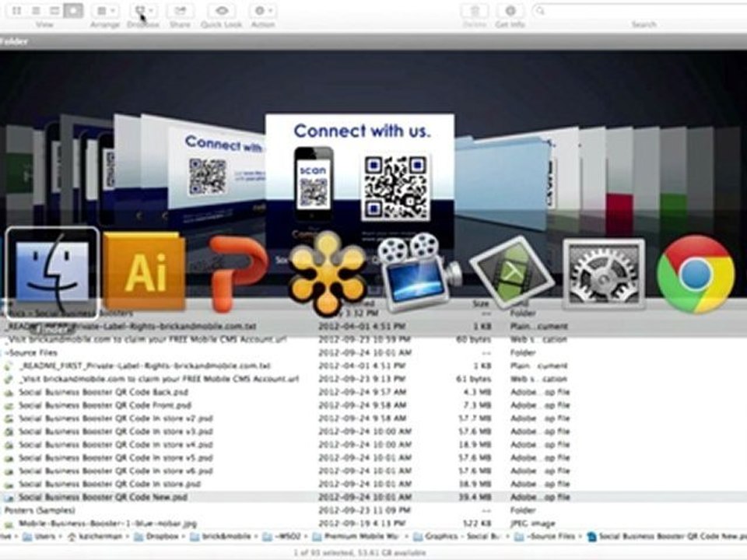Select PowerPoint icon in app switcher
The image size is (747, 560).
point(237,273)
